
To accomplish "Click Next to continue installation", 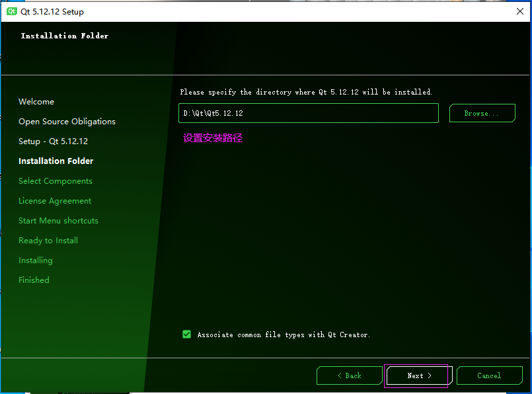I will tap(420, 375).
